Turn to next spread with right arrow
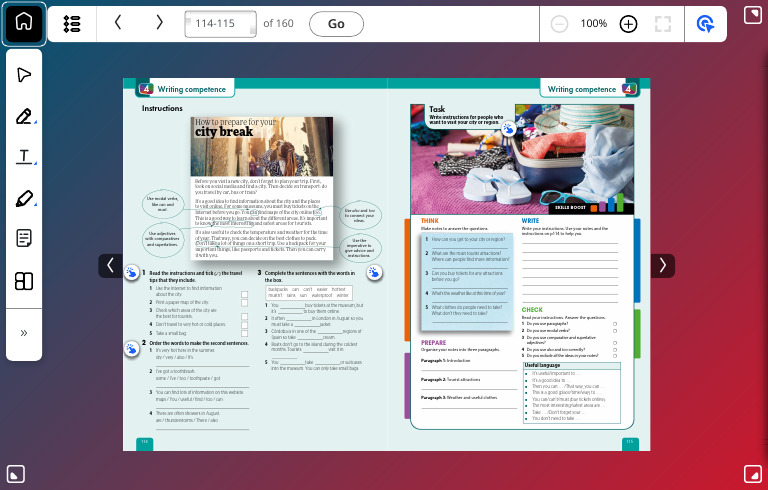The height and width of the screenshot is (490, 768). [663, 265]
